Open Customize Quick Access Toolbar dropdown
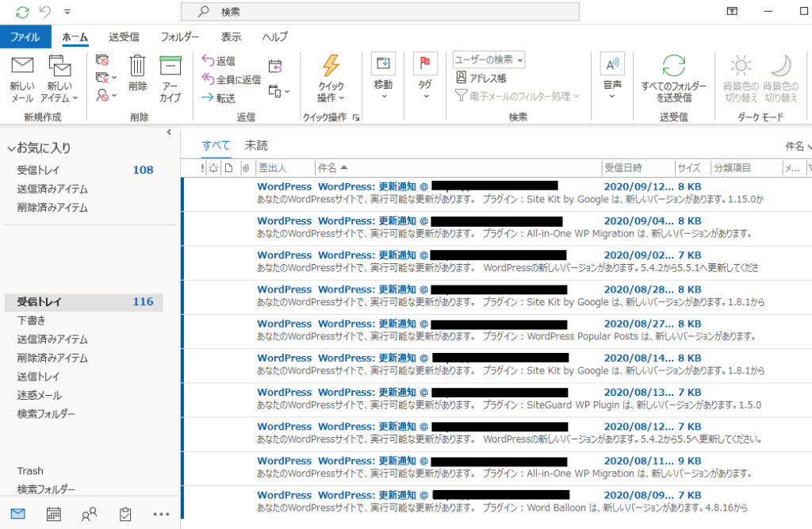Screen dimensions: 812x529 [67, 11]
